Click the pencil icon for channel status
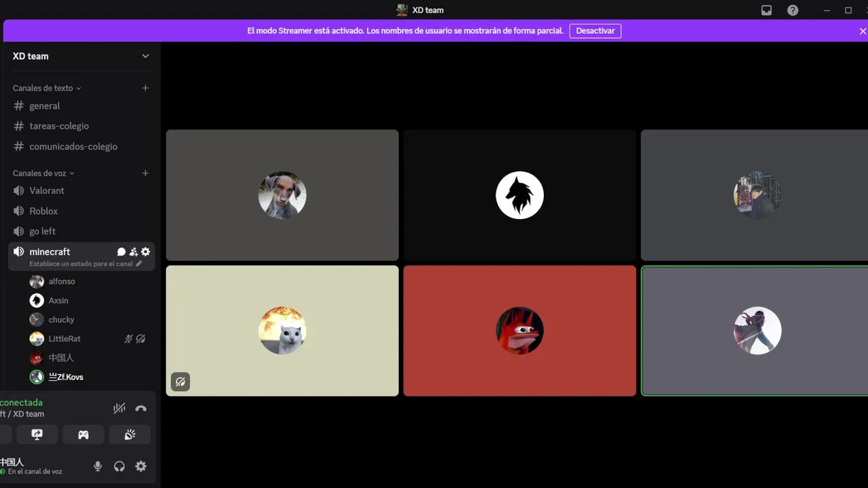The image size is (868, 488). [139, 264]
